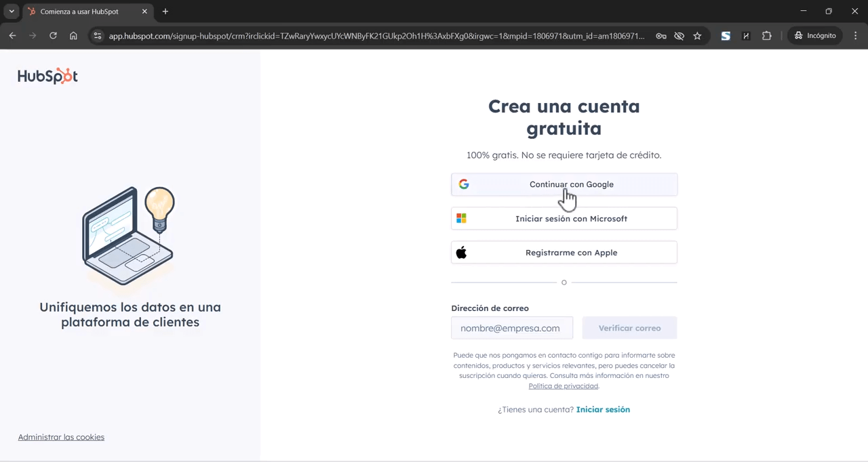Viewport: 868px width, 462px height.
Task: Click the HubSpot logo
Action: [47, 76]
